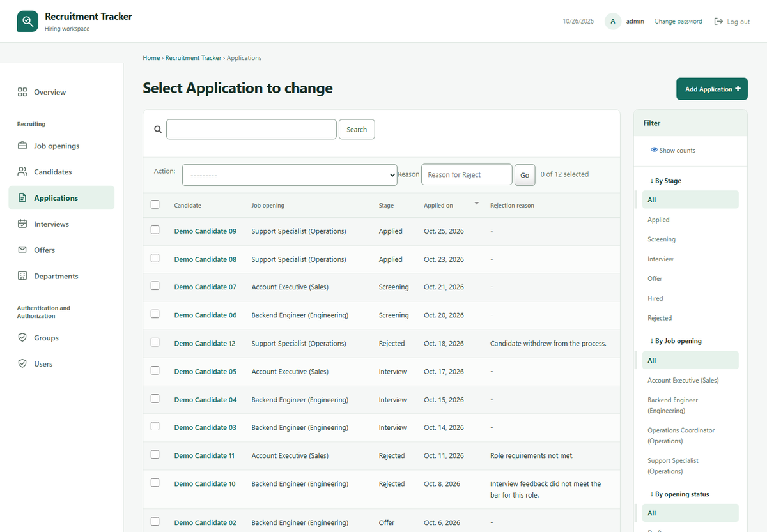
Task: Check the box for Demo Candidate 09
Action: pos(155,230)
